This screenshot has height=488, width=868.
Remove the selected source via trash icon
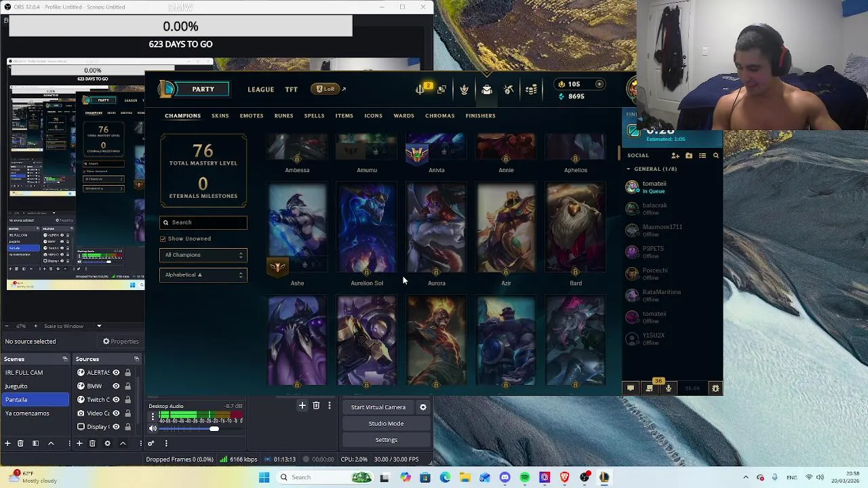coord(92,443)
